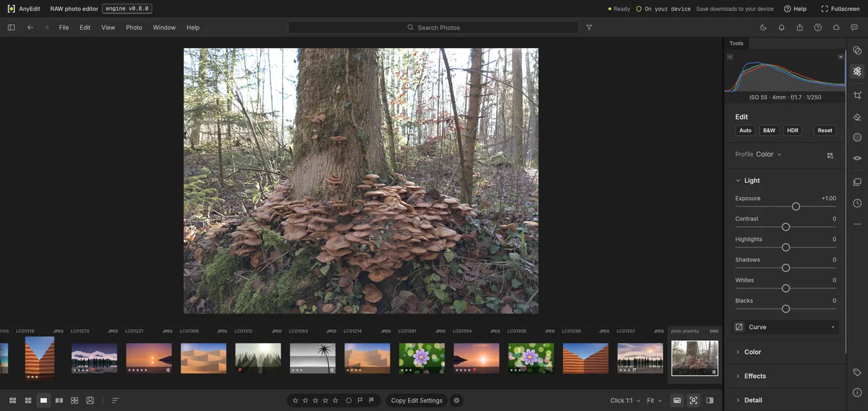
Task: Open the Fit zoom dropdown
Action: click(654, 400)
